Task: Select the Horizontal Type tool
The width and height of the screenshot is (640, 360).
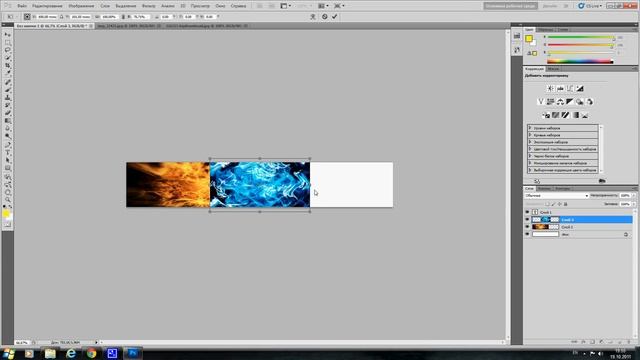Action: point(7,152)
